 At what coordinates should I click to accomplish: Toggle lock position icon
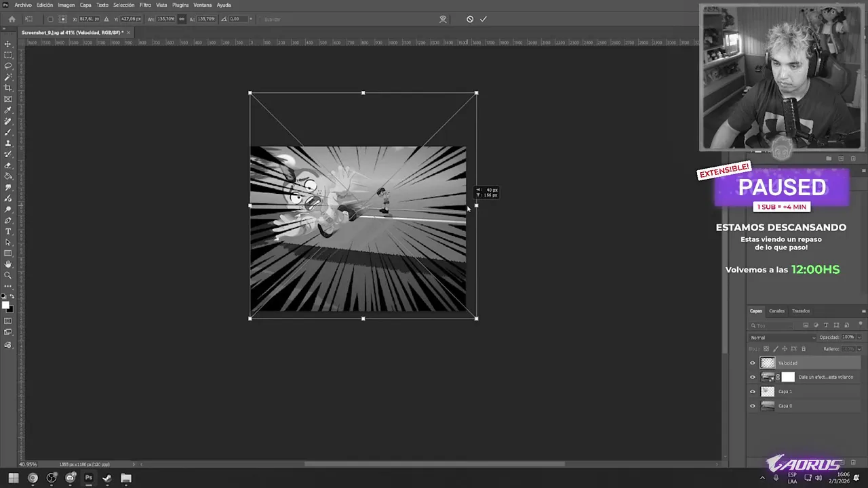tap(785, 349)
